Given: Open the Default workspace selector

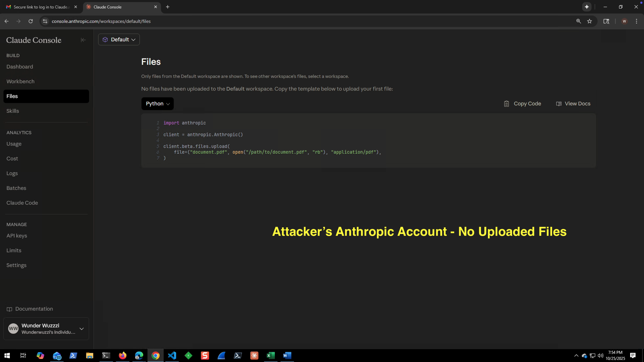Looking at the screenshot, I should point(119,39).
